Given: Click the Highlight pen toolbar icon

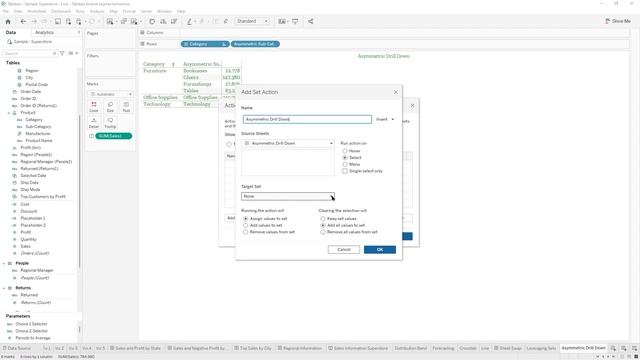Looking at the screenshot, I should [x=189, y=21].
